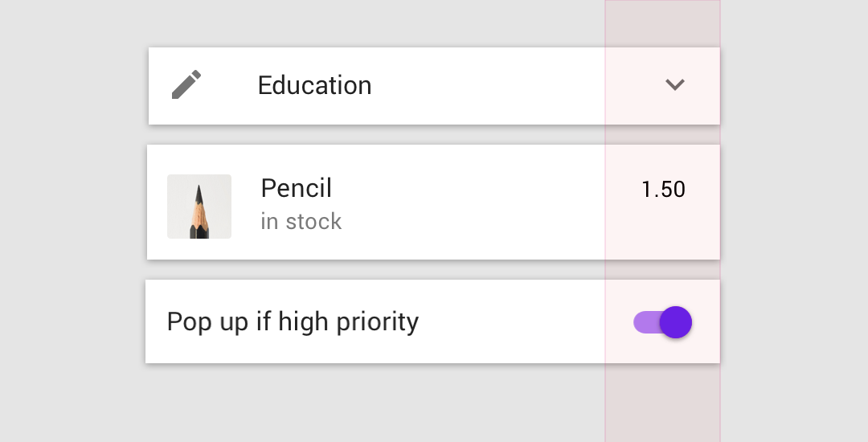868x442 pixels.
Task: Click the pink column overlay above Education card
Action: tap(662, 23)
